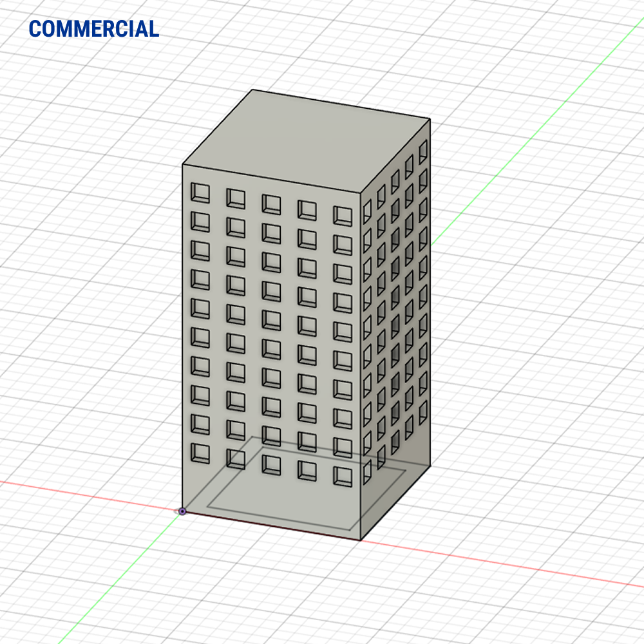Select the top-left window on the front face

tap(200, 192)
